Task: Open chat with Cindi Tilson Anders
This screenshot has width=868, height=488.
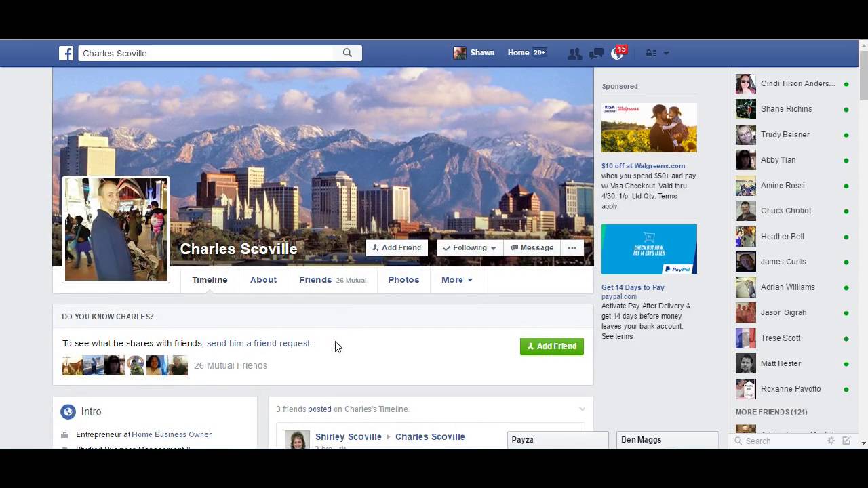Action: point(793,84)
